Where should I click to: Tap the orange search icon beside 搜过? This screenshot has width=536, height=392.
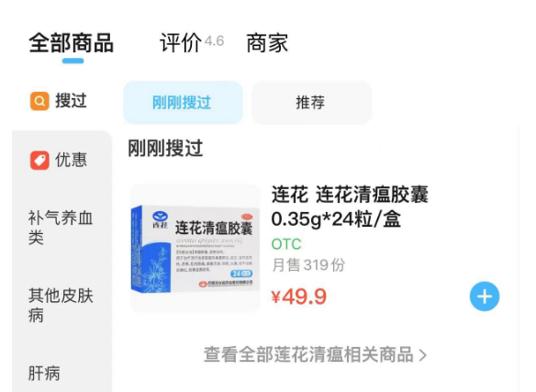[39, 101]
